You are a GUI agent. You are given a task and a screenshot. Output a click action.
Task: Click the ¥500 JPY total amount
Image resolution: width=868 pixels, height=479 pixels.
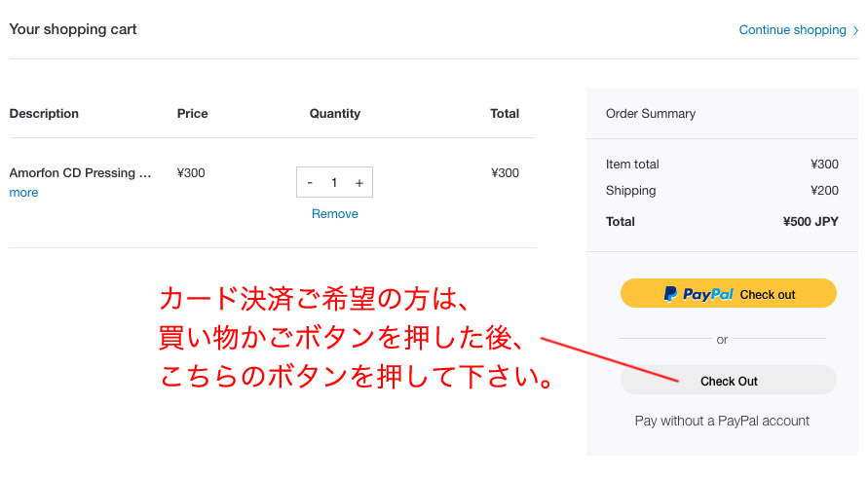811,222
